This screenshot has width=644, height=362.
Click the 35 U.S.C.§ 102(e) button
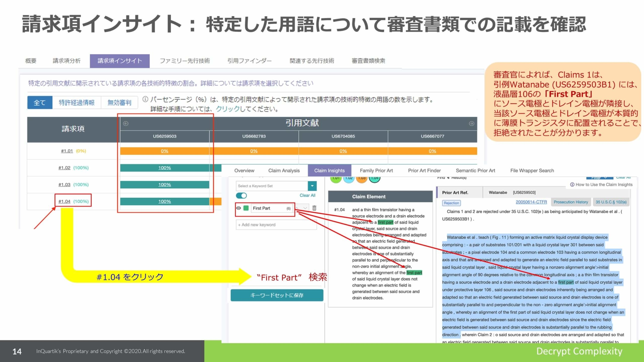(611, 202)
